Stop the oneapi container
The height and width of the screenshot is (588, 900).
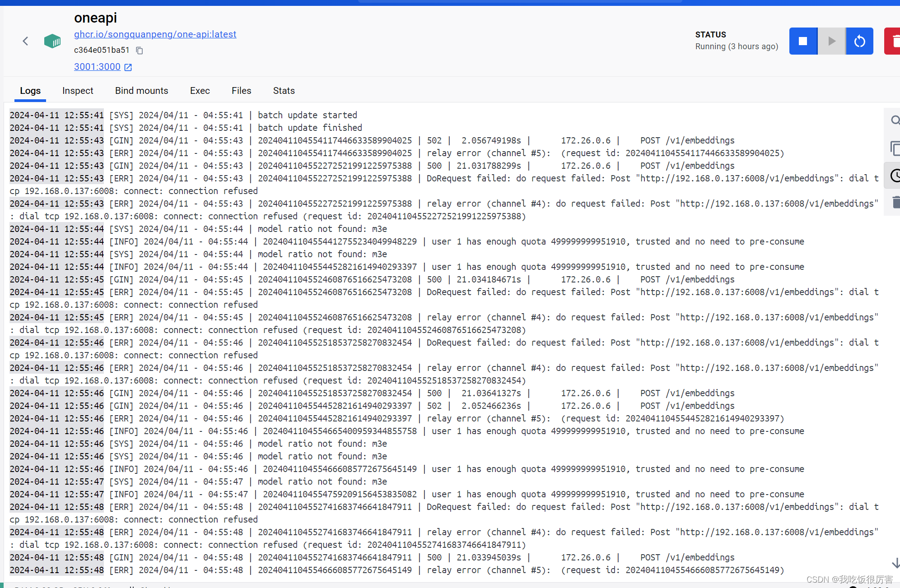click(x=803, y=41)
